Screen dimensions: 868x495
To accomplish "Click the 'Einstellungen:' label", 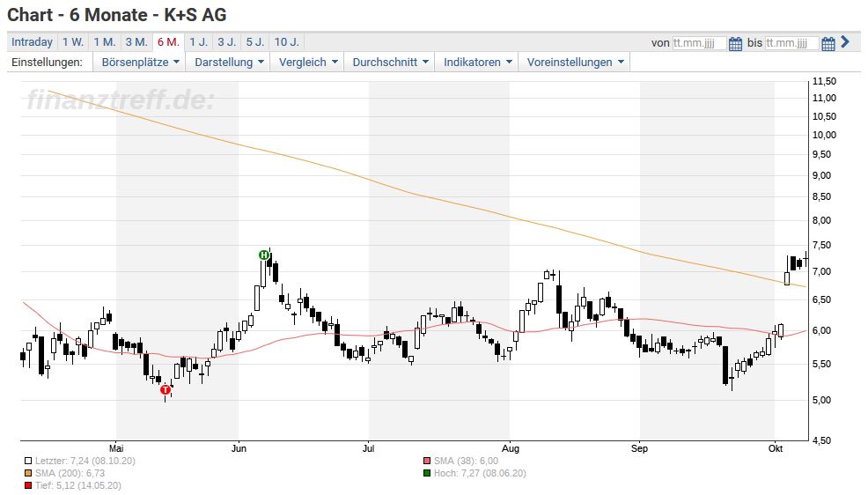I will click(47, 62).
